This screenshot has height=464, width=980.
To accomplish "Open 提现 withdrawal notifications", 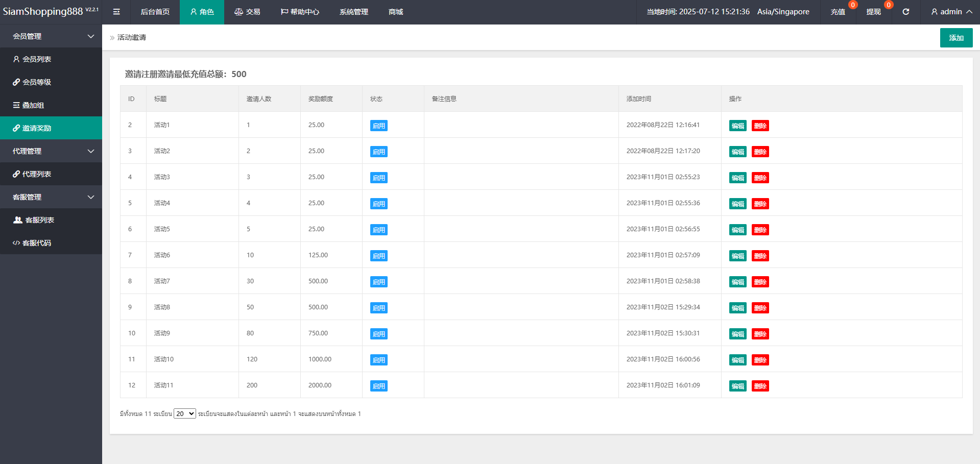I will [873, 12].
